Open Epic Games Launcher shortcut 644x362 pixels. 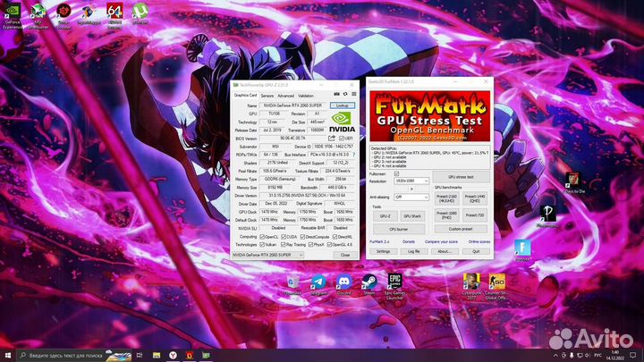(394, 287)
